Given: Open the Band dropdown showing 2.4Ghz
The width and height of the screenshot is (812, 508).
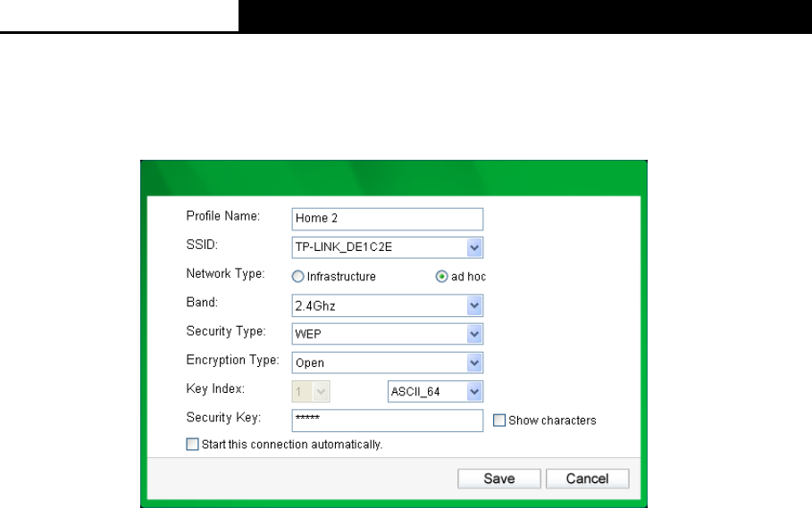Looking at the screenshot, I should [388, 305].
